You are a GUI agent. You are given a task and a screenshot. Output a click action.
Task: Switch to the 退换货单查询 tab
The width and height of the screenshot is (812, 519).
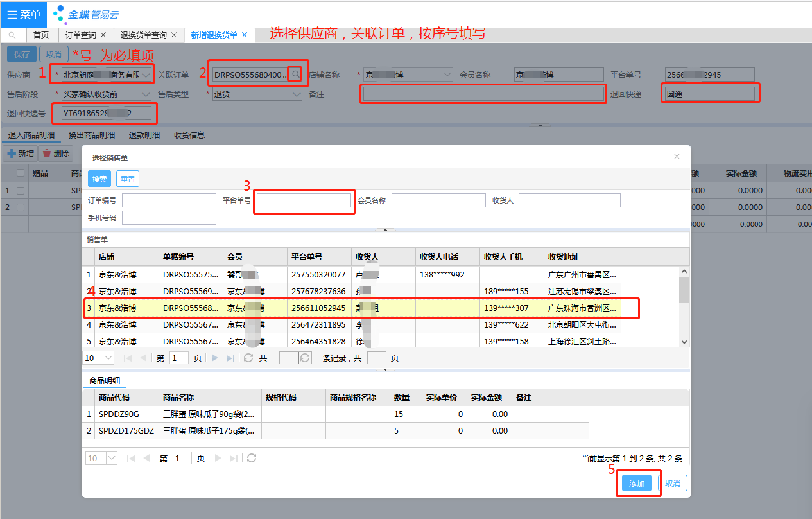[143, 35]
